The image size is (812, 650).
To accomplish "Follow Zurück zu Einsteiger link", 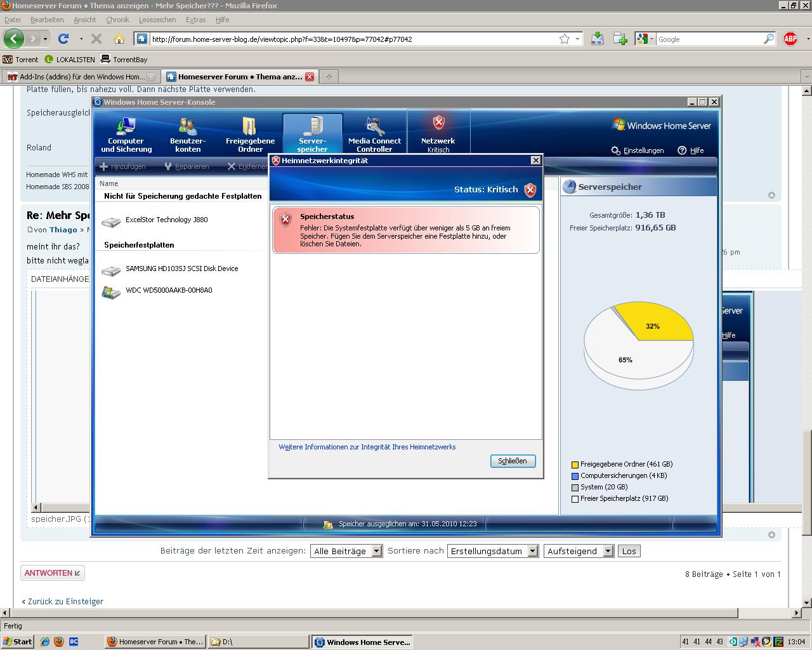I will point(65,601).
